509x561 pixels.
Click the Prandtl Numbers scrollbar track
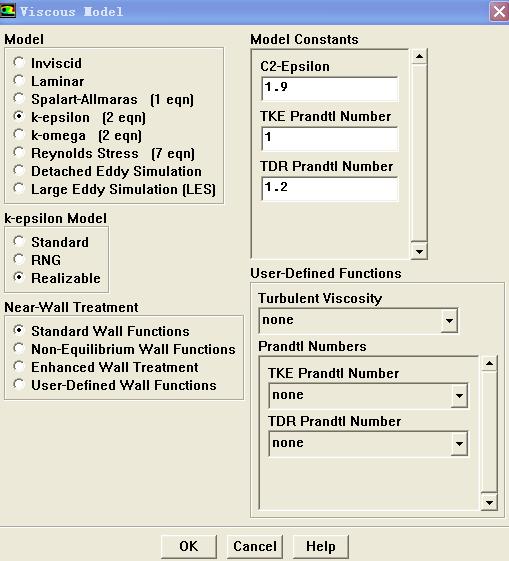point(489,433)
